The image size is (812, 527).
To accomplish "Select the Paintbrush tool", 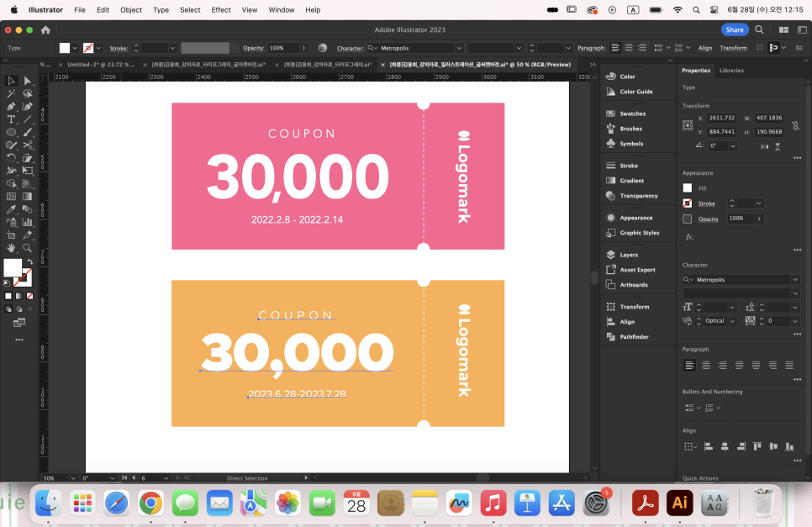I will 28,133.
